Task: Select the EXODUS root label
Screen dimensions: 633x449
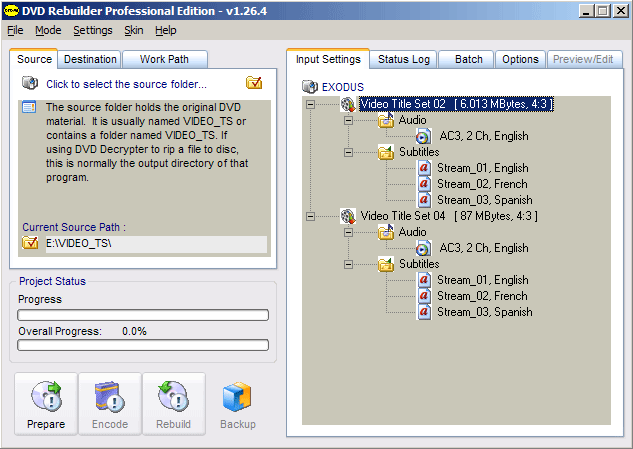Action: 343,87
